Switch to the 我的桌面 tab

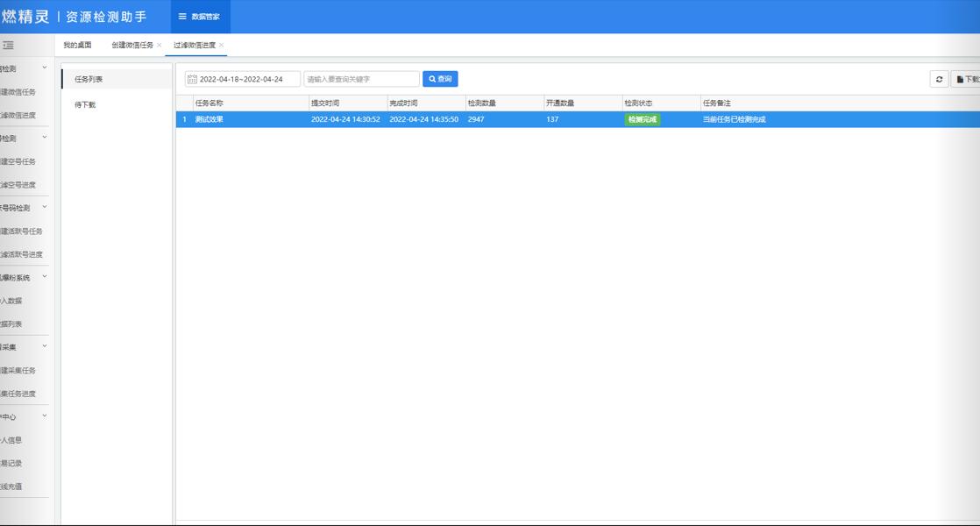coord(77,46)
